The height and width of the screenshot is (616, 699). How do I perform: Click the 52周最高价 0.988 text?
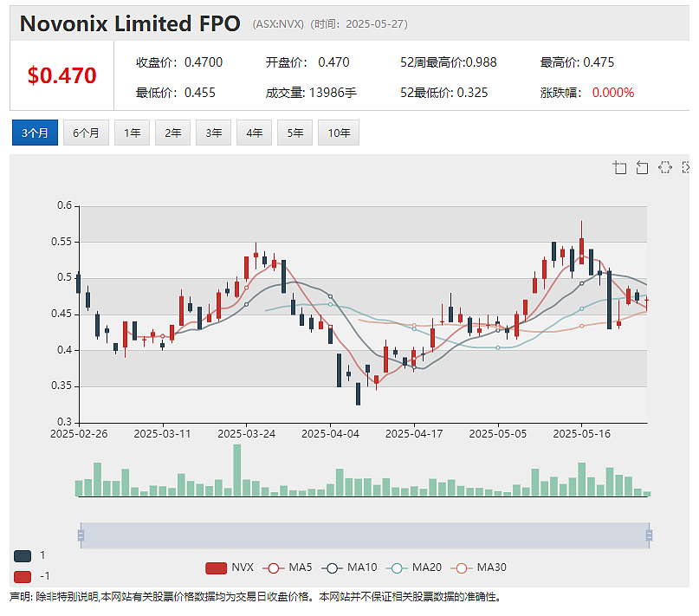tap(449, 62)
